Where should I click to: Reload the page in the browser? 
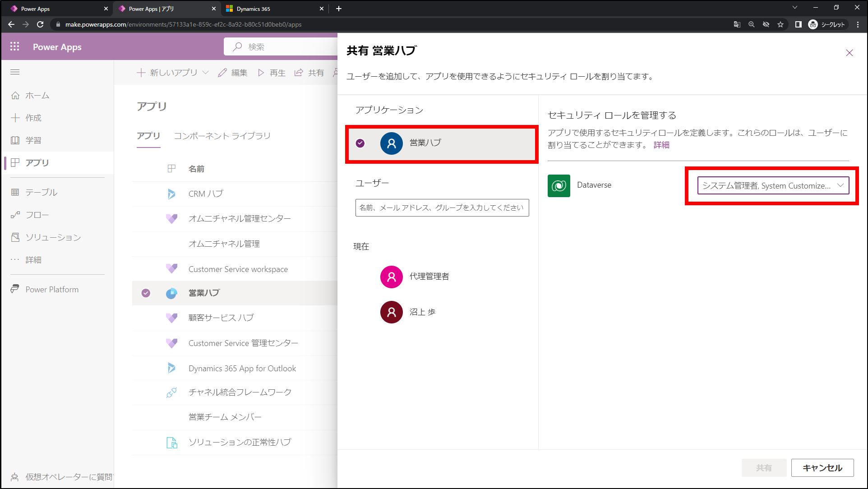[x=40, y=24]
